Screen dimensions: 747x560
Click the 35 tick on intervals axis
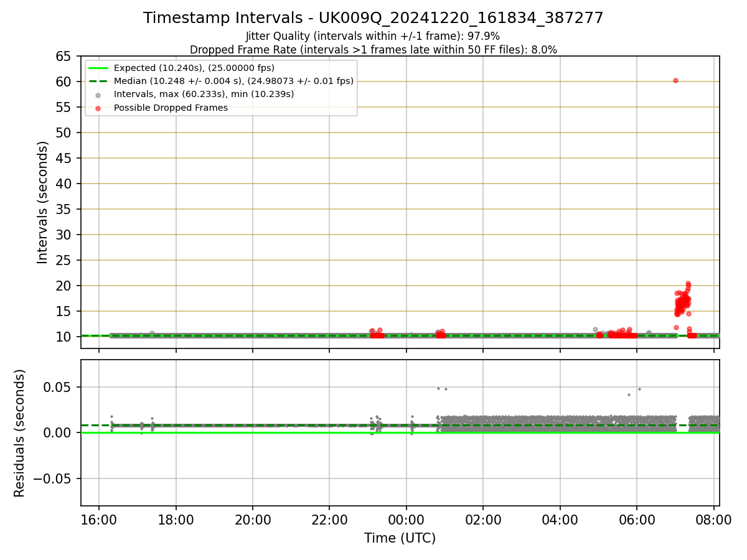point(64,209)
